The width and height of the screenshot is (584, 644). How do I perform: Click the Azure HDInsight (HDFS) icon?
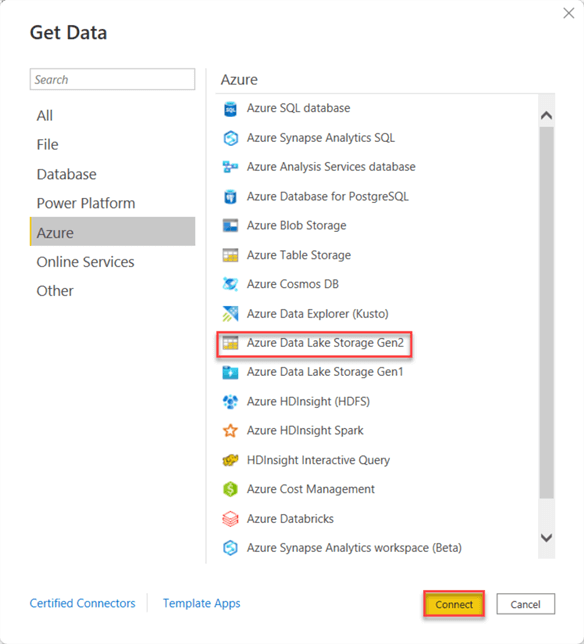pyautogui.click(x=230, y=401)
